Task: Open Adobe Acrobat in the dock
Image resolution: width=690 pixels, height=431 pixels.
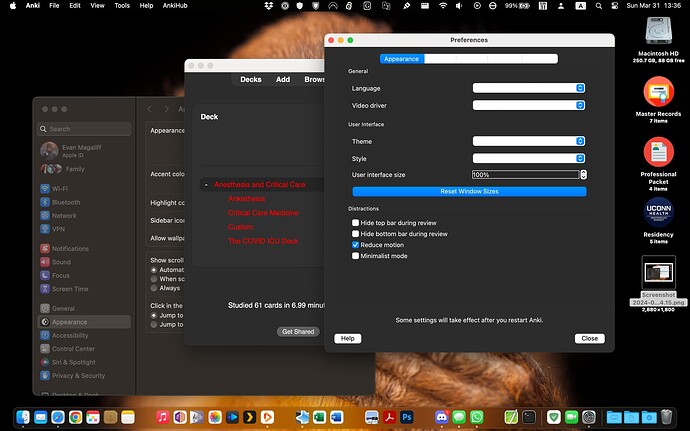Action: point(389,416)
